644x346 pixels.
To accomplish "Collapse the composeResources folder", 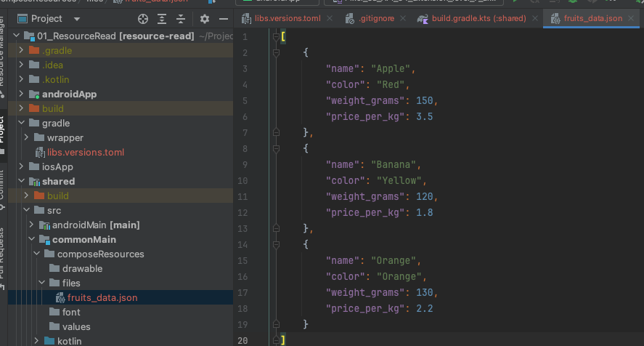I will click(36, 254).
